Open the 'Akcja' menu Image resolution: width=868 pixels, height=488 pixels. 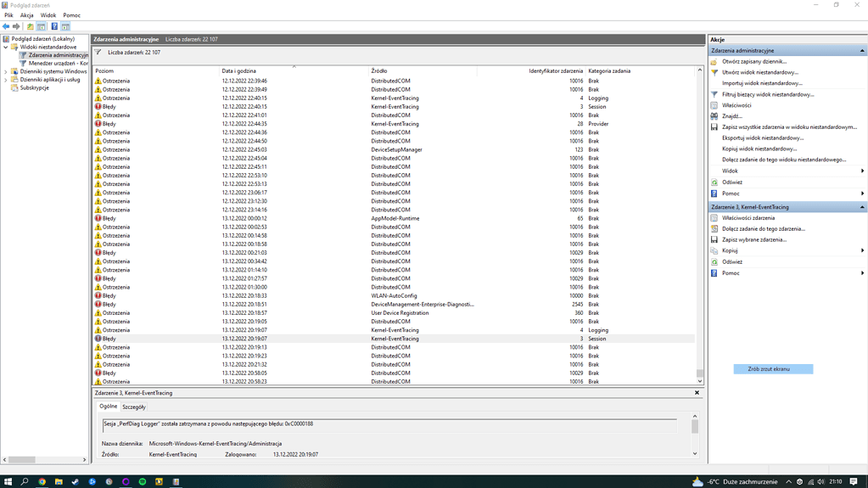click(x=27, y=15)
